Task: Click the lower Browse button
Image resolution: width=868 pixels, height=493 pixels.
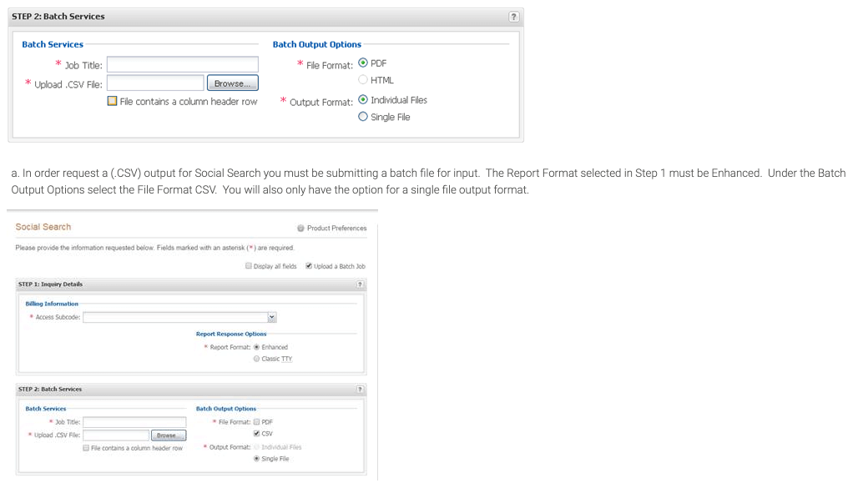Action: click(x=167, y=435)
